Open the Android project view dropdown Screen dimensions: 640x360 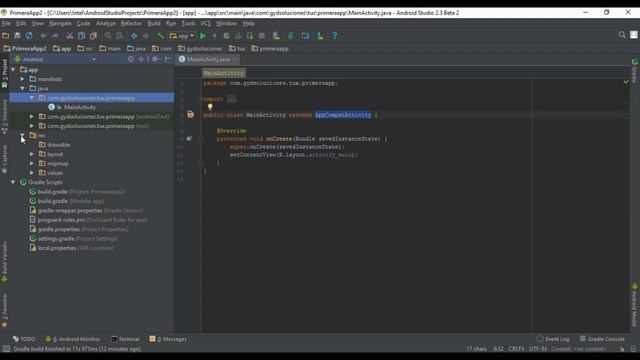coord(55,59)
